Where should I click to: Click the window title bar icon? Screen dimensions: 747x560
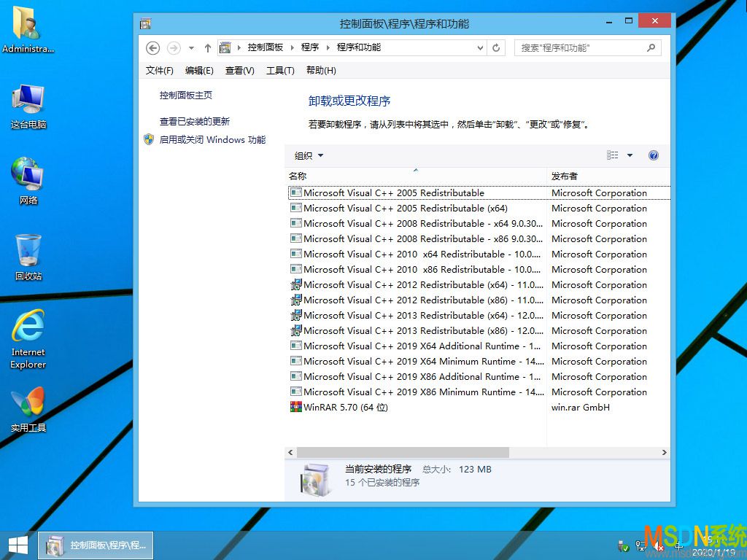coord(145,23)
